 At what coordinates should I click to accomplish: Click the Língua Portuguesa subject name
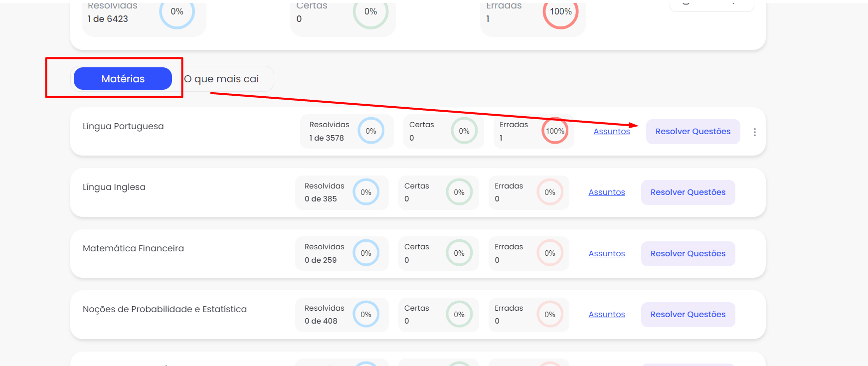[123, 126]
